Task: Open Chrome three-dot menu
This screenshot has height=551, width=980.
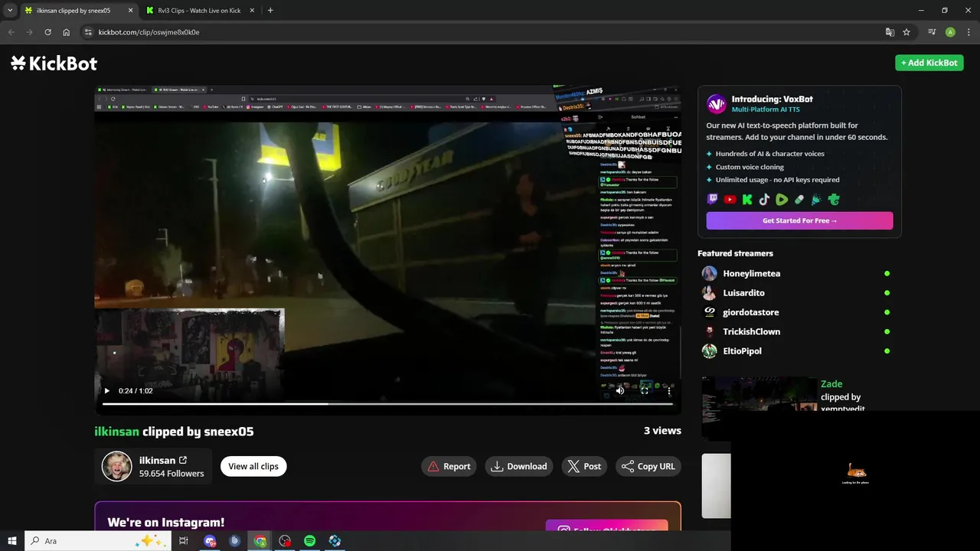Action: (x=968, y=32)
